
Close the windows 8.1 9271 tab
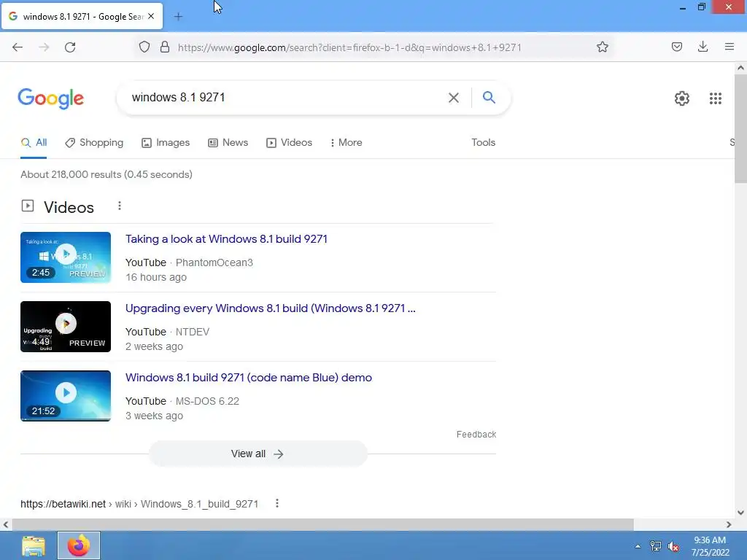coord(151,16)
